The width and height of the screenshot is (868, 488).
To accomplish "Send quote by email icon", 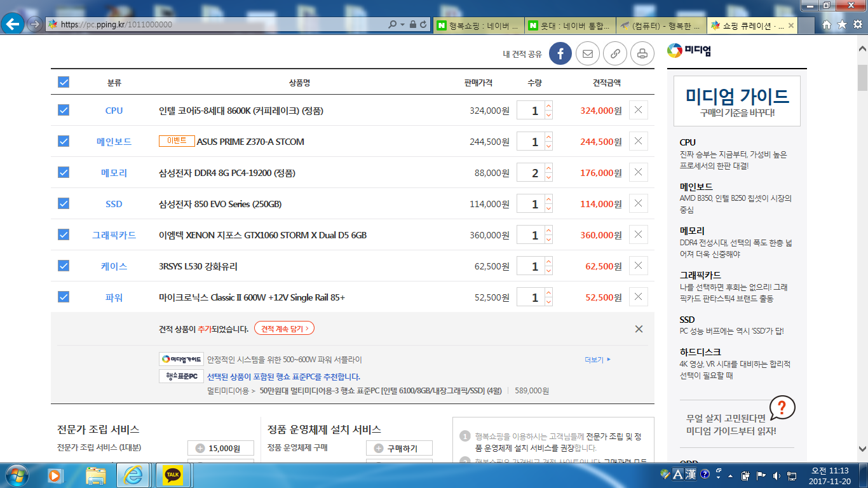I will [588, 54].
